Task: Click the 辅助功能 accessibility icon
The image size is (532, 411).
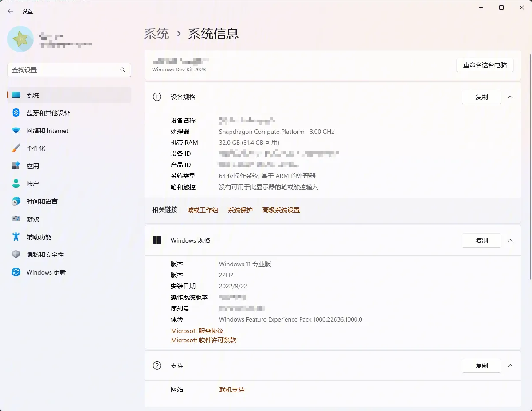Action: (16, 237)
